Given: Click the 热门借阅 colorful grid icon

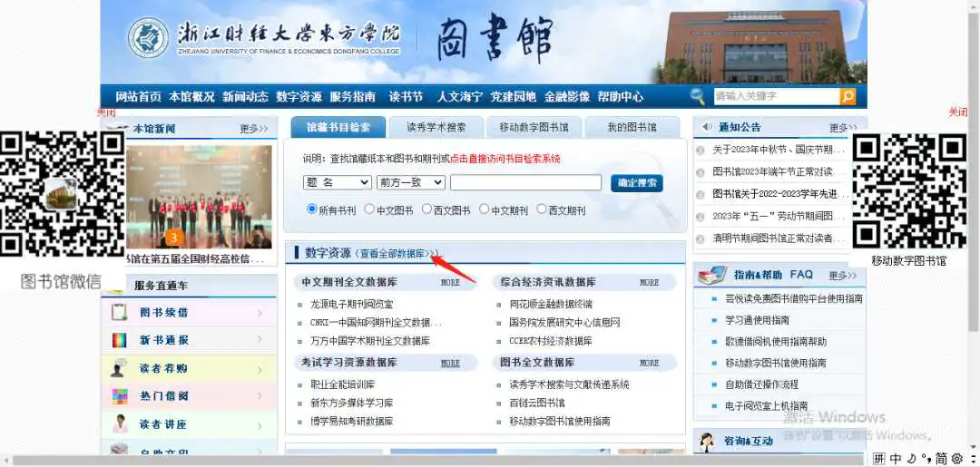Looking at the screenshot, I should tap(119, 396).
